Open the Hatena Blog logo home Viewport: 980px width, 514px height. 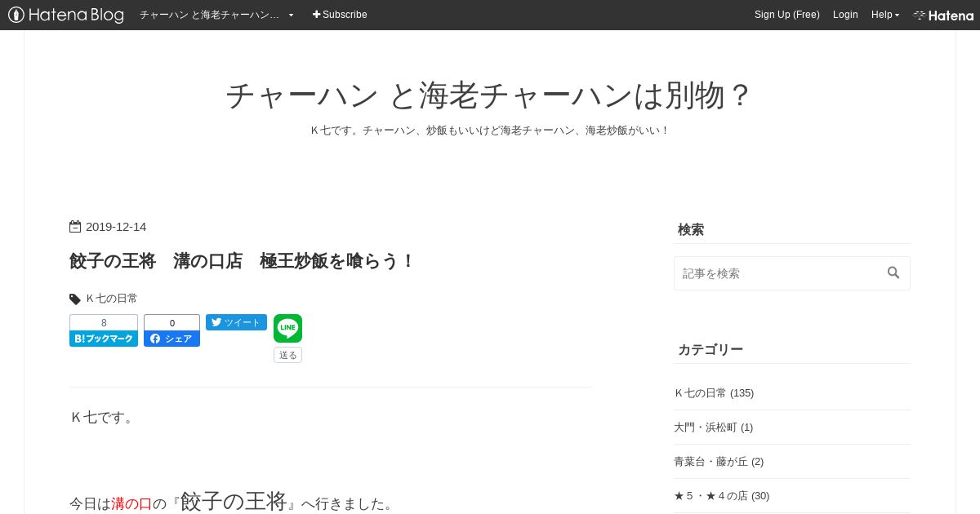(x=66, y=15)
